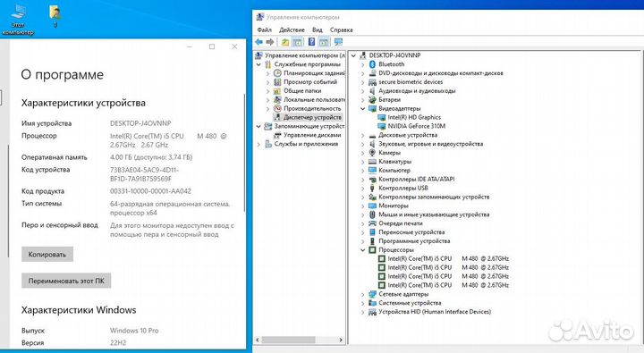Collapse the Видеоадаптеры category
Screen dimensions: 644x353
(x=362, y=109)
